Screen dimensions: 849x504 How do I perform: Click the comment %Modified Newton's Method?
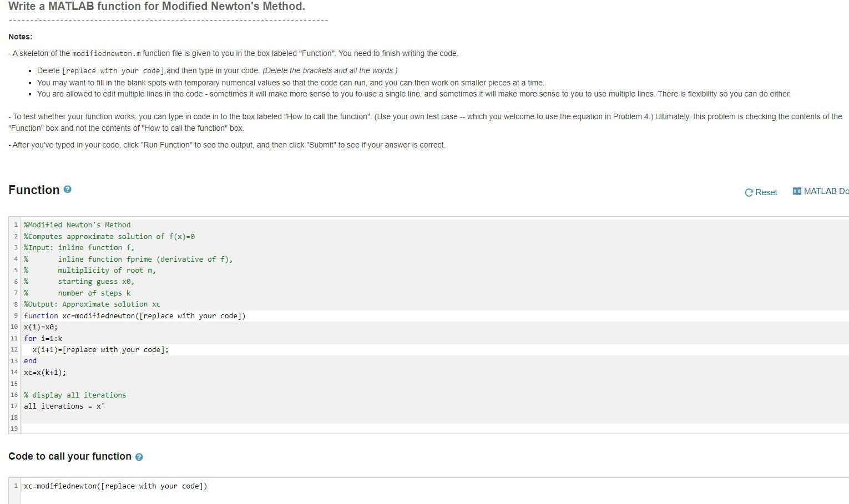point(77,225)
